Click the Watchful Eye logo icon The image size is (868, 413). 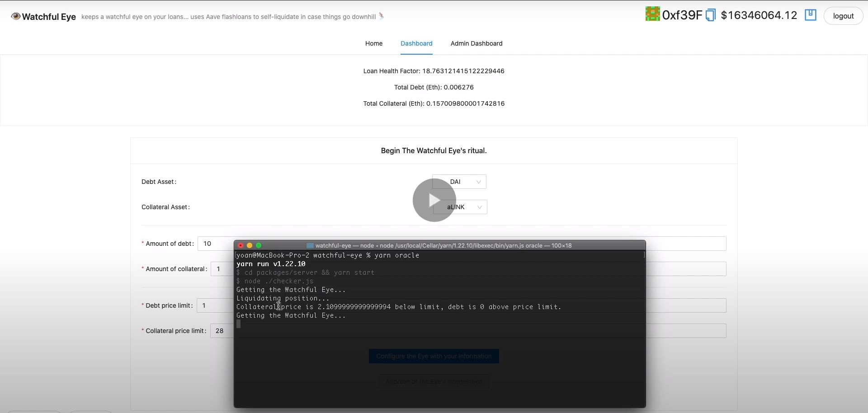16,16
